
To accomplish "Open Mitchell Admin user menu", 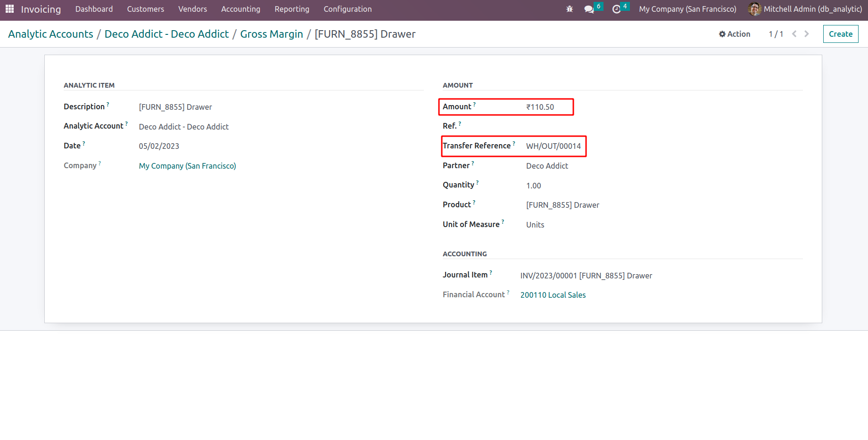I will [x=813, y=9].
